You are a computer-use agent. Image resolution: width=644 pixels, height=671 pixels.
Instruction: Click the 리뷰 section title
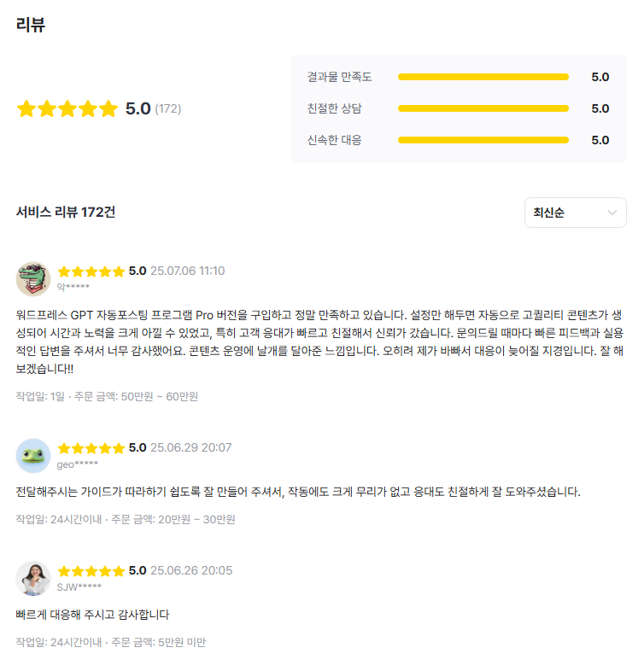pos(31,25)
